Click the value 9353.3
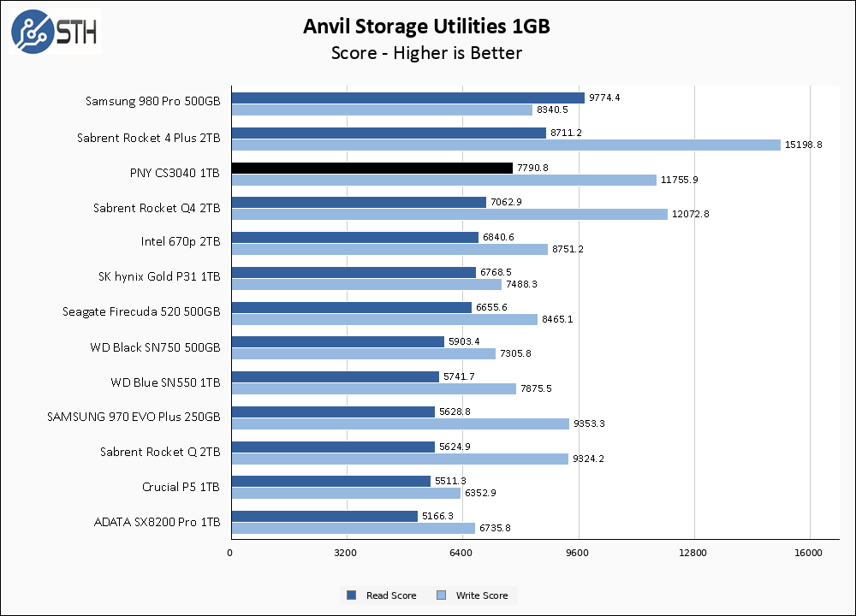This screenshot has width=856, height=616. coord(589,423)
